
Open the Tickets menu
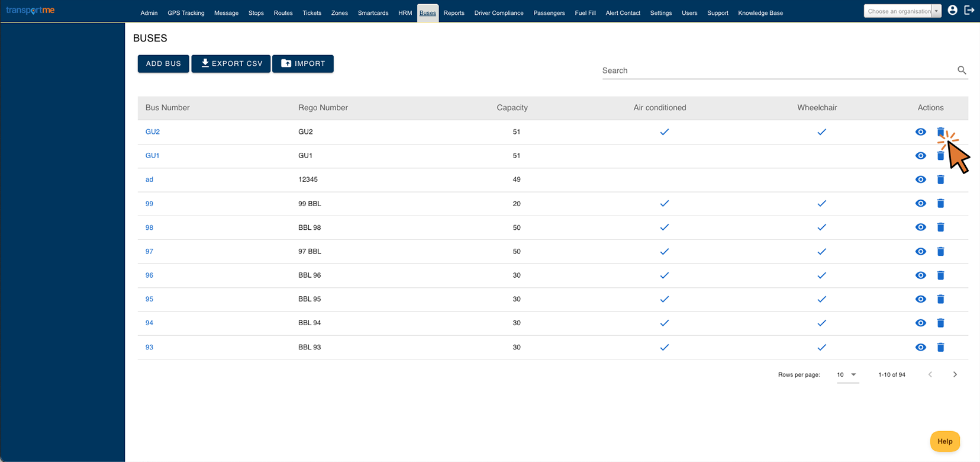(x=312, y=13)
